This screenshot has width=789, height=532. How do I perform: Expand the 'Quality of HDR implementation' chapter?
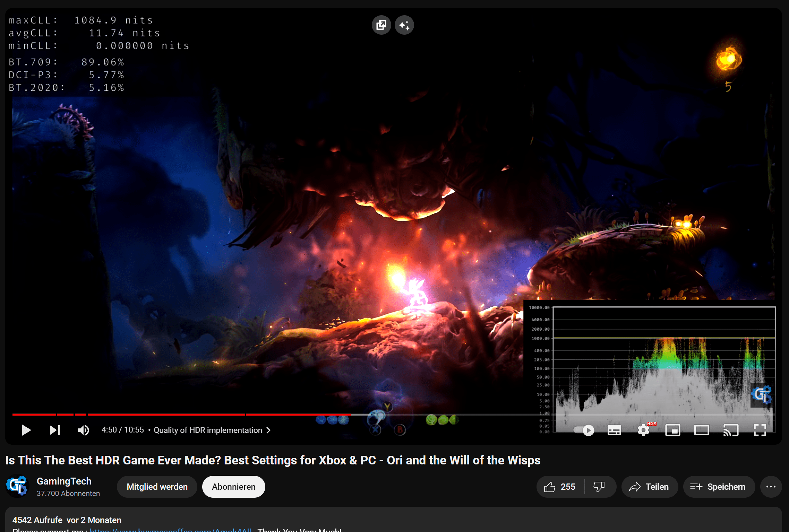pos(212,430)
